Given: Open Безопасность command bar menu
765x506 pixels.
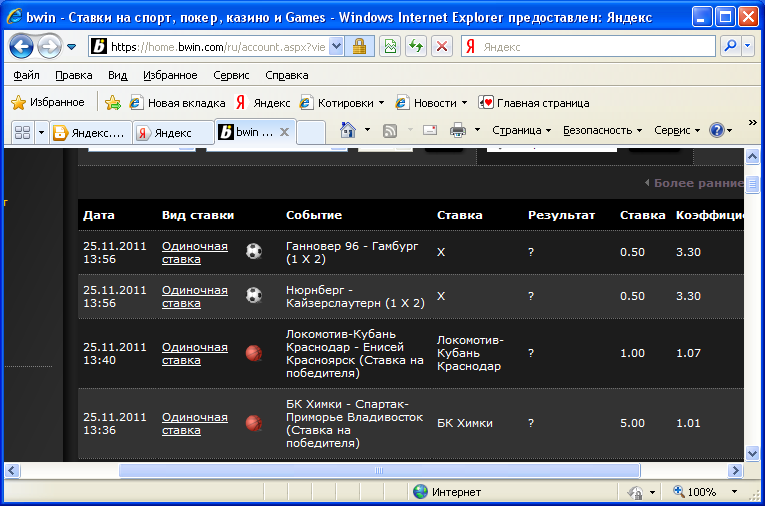Looking at the screenshot, I should tap(602, 130).
